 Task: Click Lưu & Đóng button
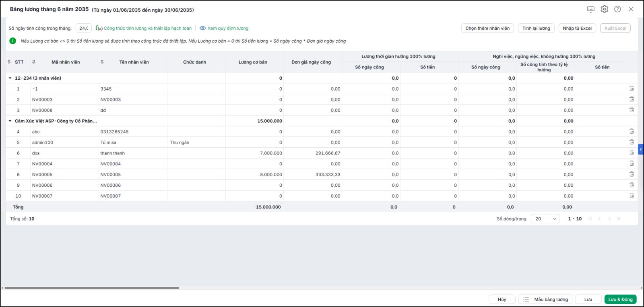[x=620, y=299]
